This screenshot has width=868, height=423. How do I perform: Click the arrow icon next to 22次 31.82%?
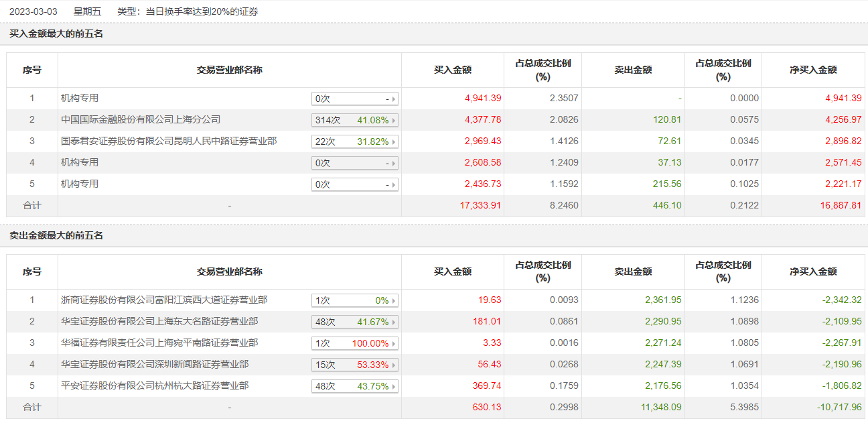click(394, 142)
